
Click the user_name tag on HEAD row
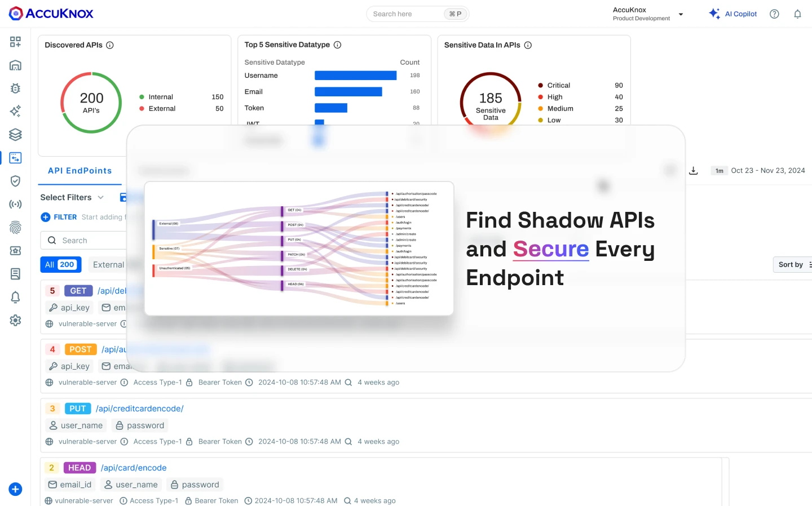[x=131, y=485]
